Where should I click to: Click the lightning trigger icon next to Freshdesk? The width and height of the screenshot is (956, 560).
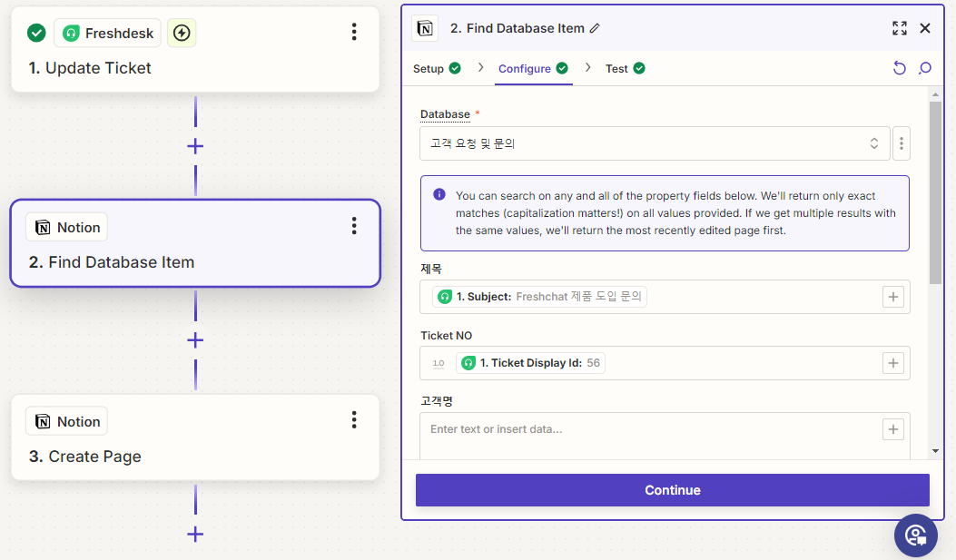[x=182, y=33]
